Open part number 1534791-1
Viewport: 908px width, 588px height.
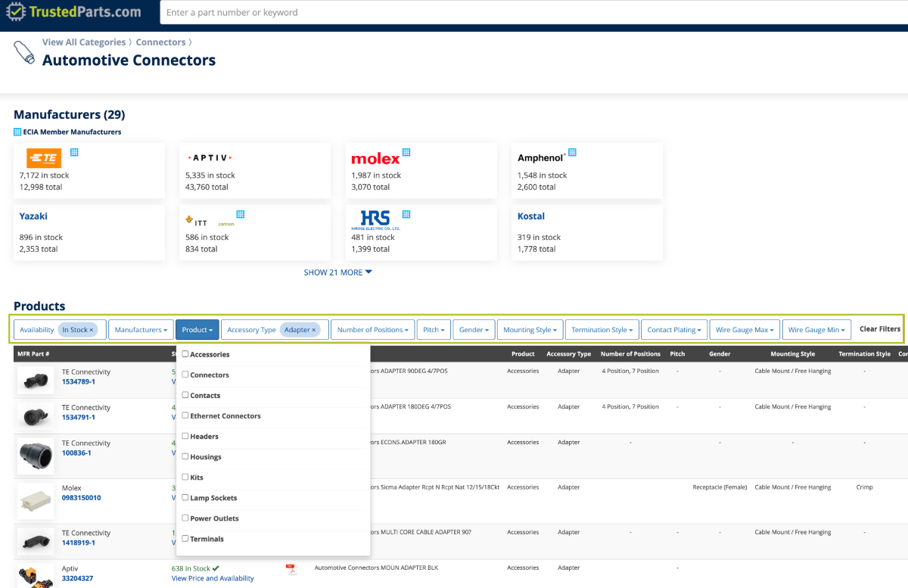tap(79, 418)
